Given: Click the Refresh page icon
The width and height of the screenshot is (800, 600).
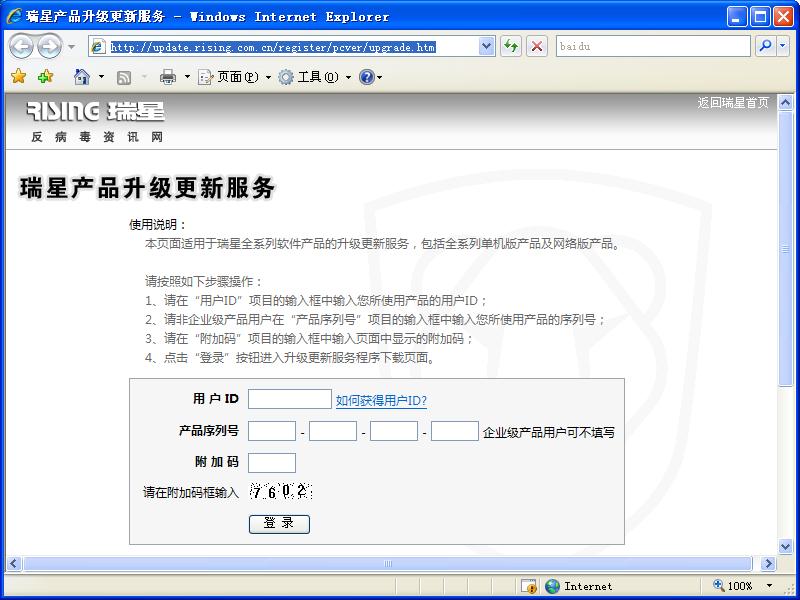Looking at the screenshot, I should 511,46.
